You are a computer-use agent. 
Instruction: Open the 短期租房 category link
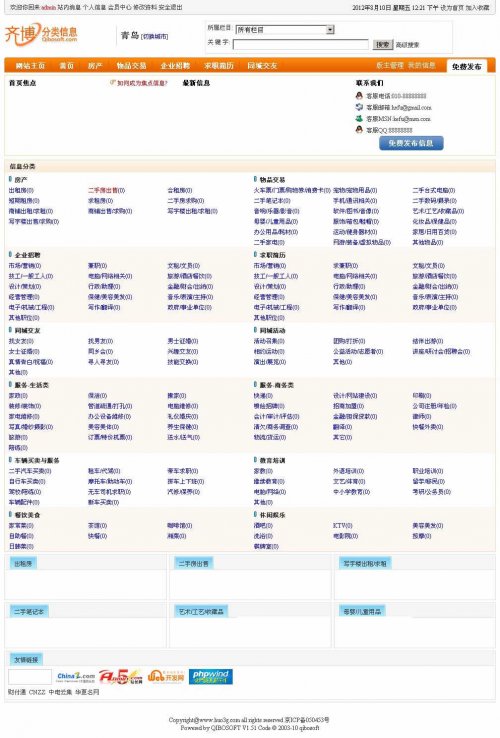click(21, 201)
